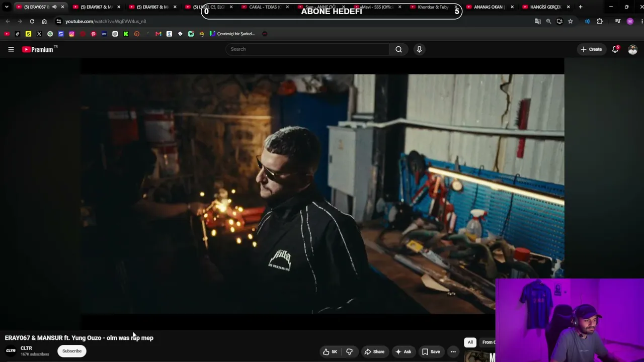Viewport: 644px width, 362px height.
Task: Open the Çevrimiçi bir Şarkıd... bookmark
Action: point(232,34)
